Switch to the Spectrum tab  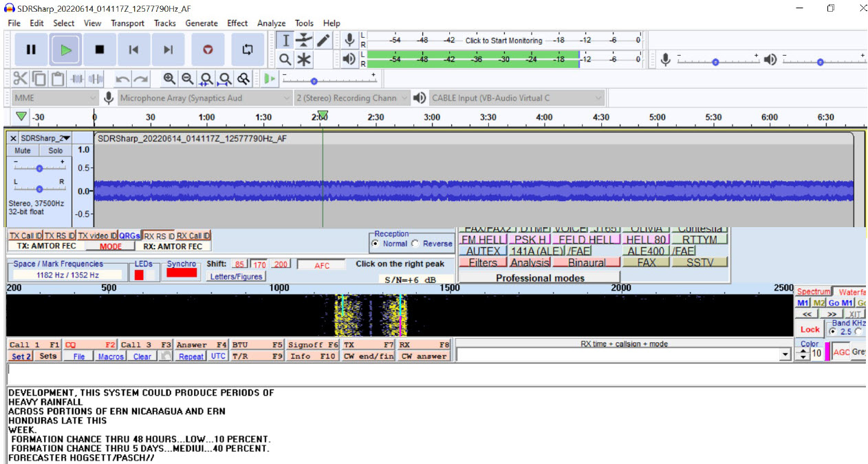pyautogui.click(x=813, y=292)
